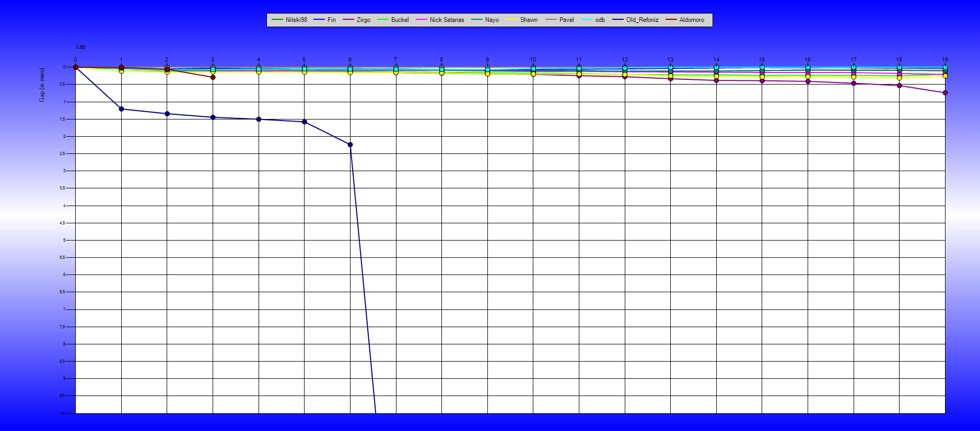Select Old_Refoniz's navy data point at lap 6
The width and height of the screenshot is (980, 431).
350,145
